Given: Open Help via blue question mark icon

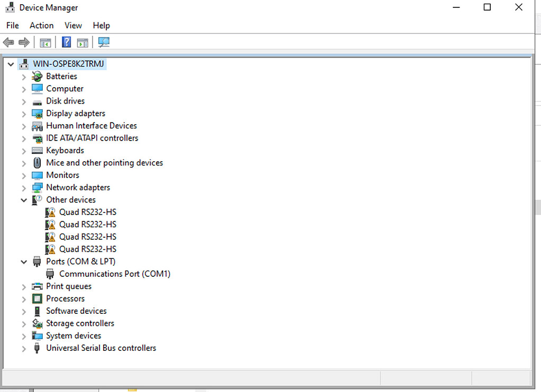Looking at the screenshot, I should 67,42.
